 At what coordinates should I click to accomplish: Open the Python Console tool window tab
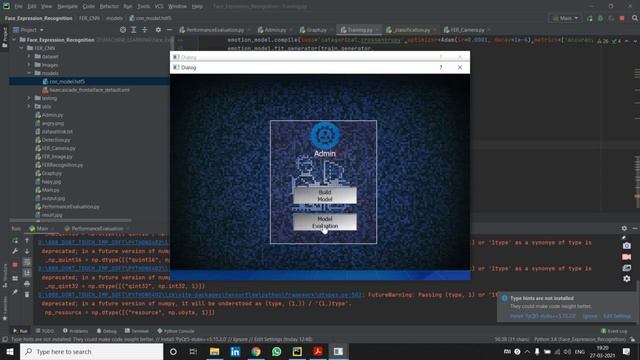tap(176, 331)
